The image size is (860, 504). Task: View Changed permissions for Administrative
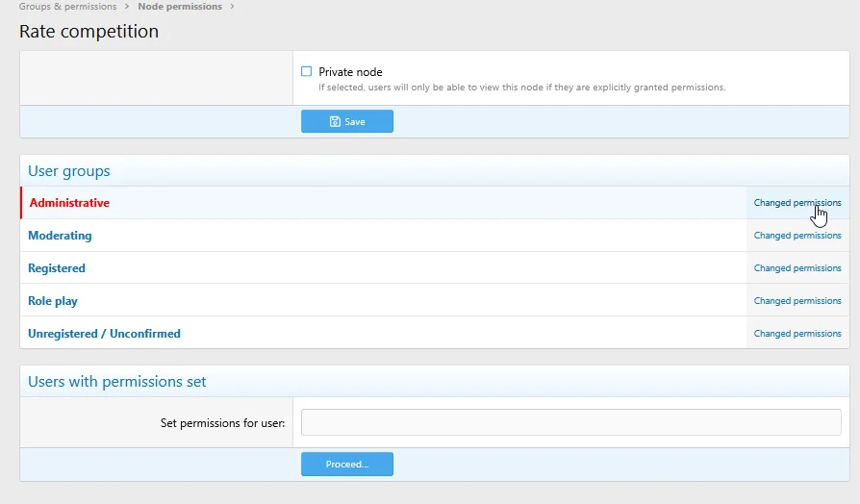click(x=797, y=203)
